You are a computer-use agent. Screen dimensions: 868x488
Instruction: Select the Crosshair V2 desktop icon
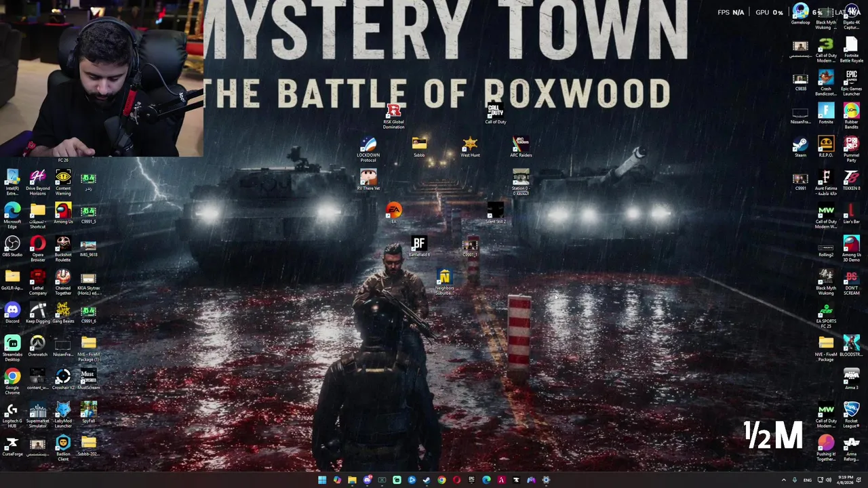(63, 380)
